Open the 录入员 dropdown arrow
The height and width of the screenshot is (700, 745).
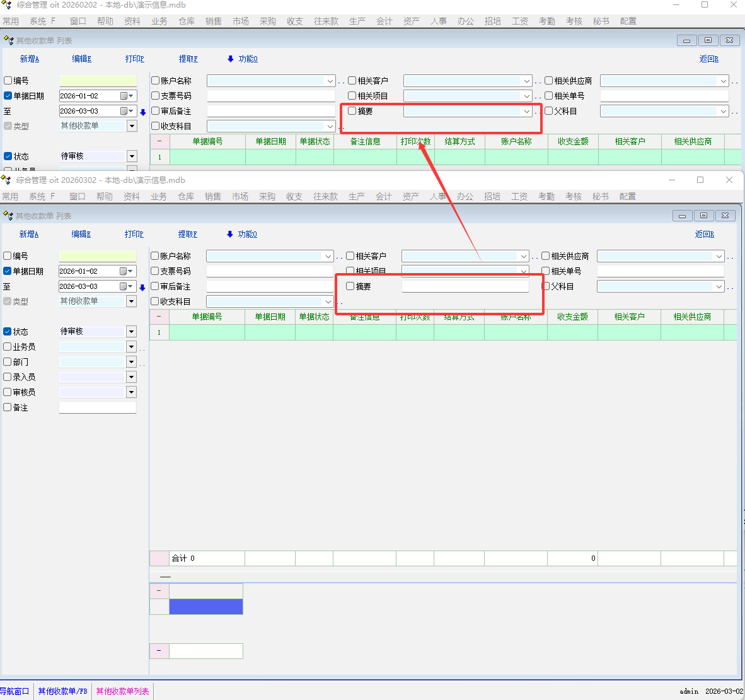tap(131, 377)
